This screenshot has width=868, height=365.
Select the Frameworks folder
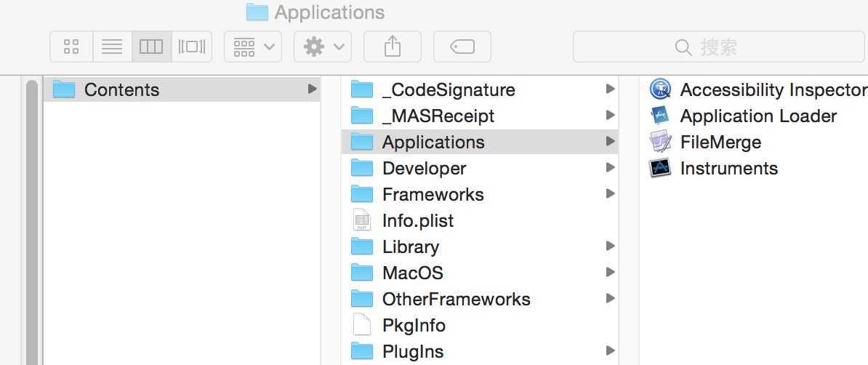pos(479,194)
